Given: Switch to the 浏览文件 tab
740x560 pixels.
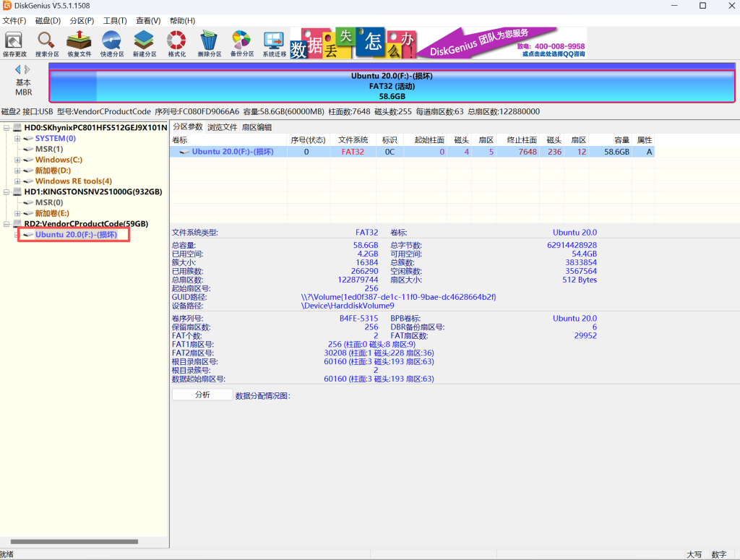Looking at the screenshot, I should pyautogui.click(x=223, y=127).
